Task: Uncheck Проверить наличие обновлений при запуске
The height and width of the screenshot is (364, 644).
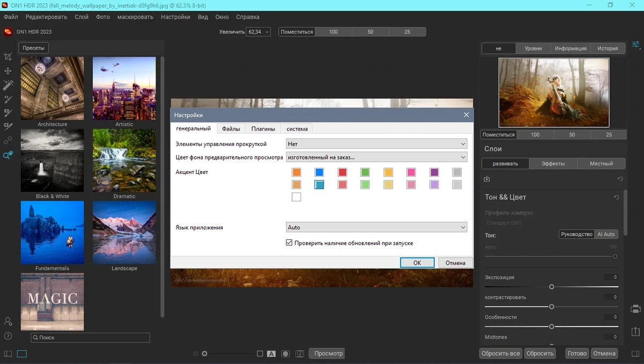Action: tap(289, 243)
